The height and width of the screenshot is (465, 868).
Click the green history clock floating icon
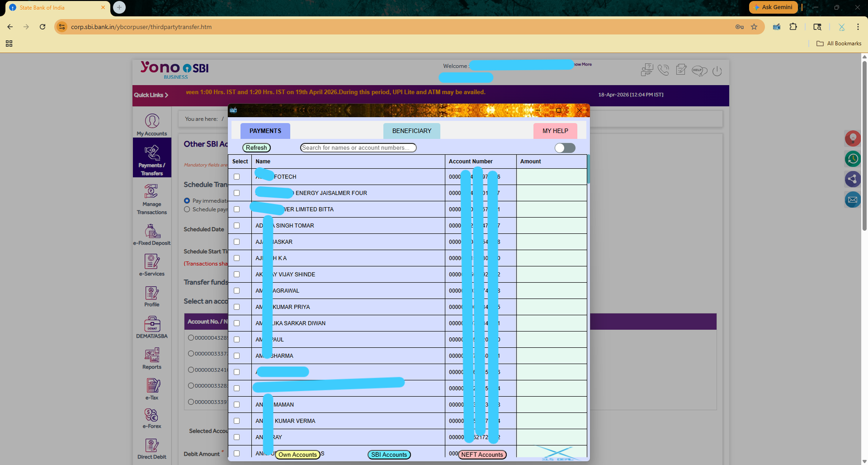(x=853, y=158)
